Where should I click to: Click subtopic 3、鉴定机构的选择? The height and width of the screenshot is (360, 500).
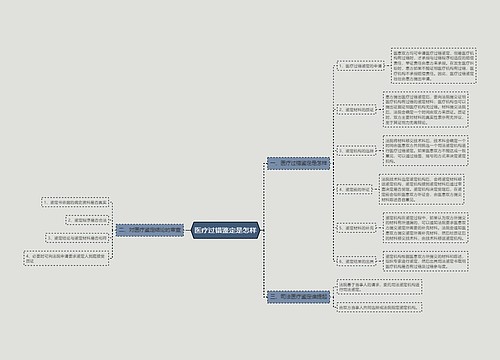356,151
